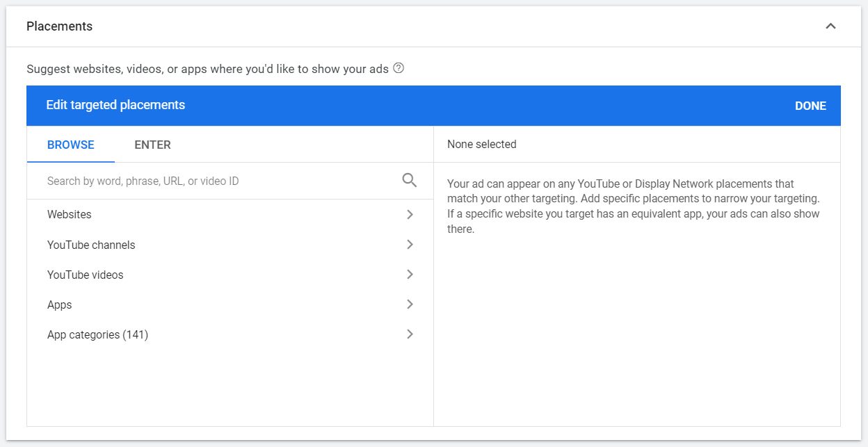Viewport: 868px width, 447px height.
Task: Select the BROWSE tab
Action: click(70, 144)
